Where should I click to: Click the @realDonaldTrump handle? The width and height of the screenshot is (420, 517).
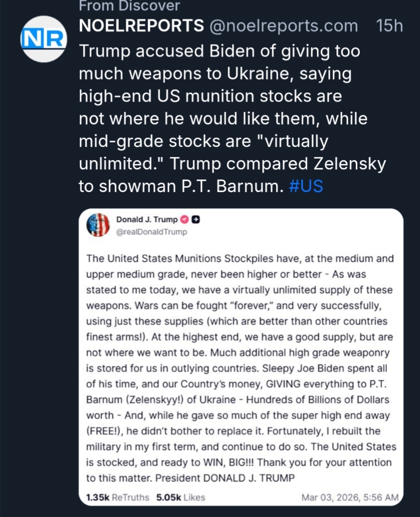pos(151,232)
